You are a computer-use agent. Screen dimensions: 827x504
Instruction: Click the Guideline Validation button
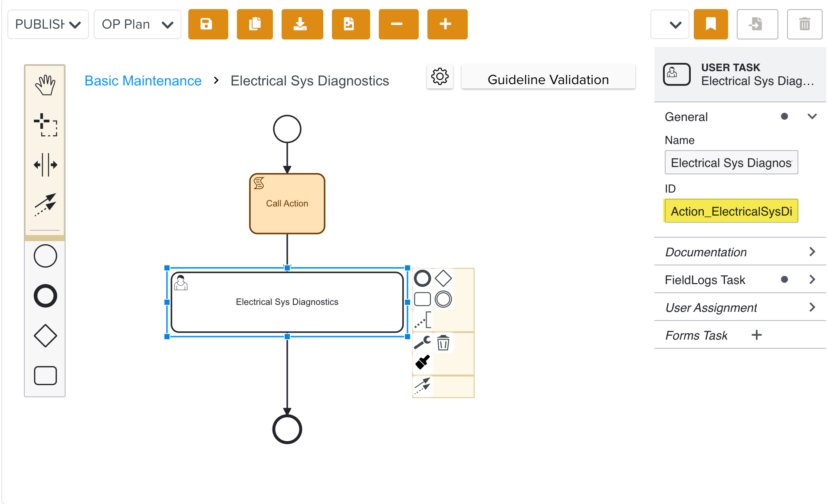(548, 80)
